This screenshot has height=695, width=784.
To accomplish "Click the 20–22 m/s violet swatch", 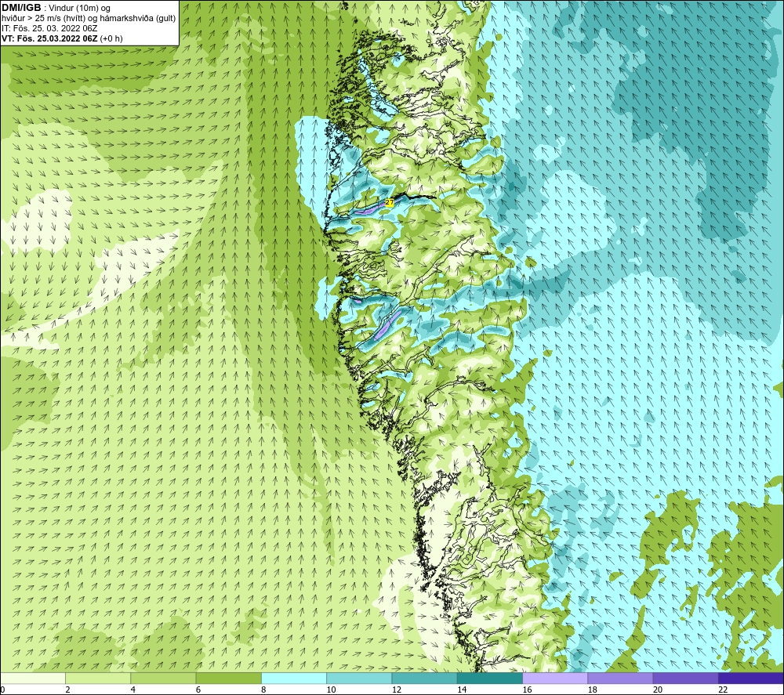I will 685,678.
